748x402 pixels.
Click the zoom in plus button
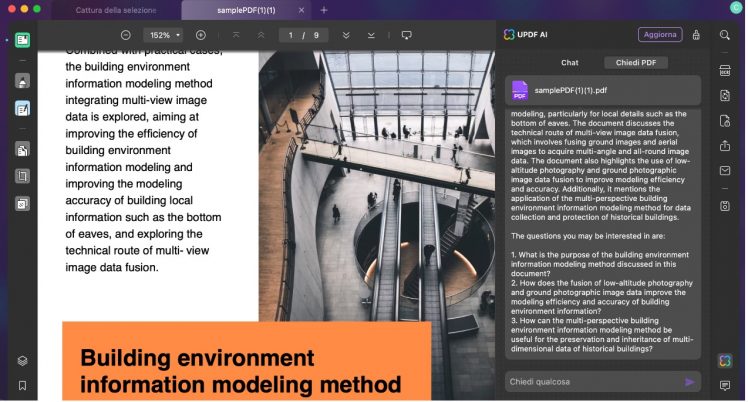[x=200, y=35]
